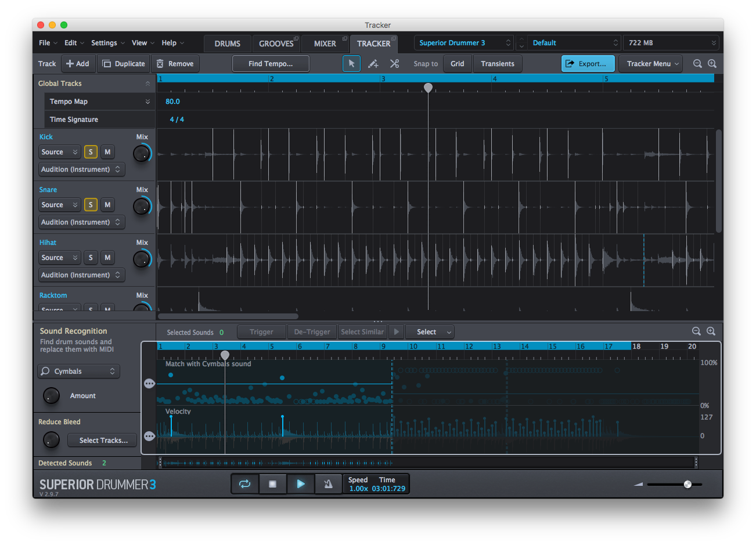The width and height of the screenshot is (756, 545).
Task: Click the horizontal scrollbar under tracks
Action: coord(228,316)
